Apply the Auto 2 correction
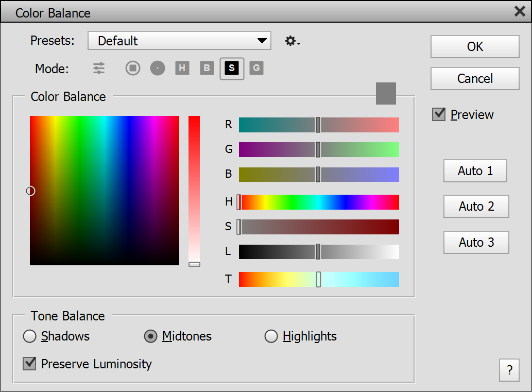532x392 pixels. point(476,207)
